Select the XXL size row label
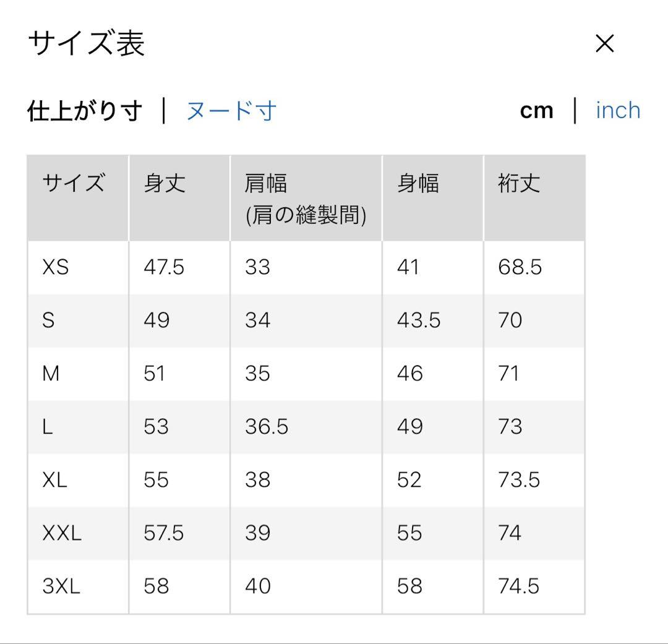 (62, 533)
